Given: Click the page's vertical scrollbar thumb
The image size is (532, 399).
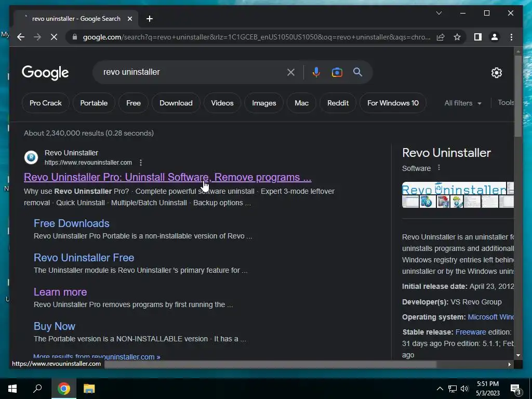Looking at the screenshot, I should 518,96.
